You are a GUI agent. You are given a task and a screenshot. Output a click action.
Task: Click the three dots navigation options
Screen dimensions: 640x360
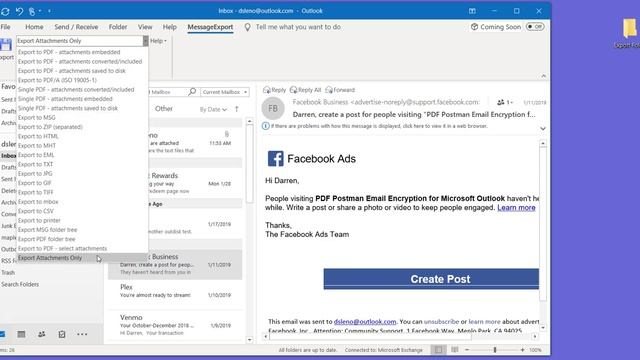[82, 334]
